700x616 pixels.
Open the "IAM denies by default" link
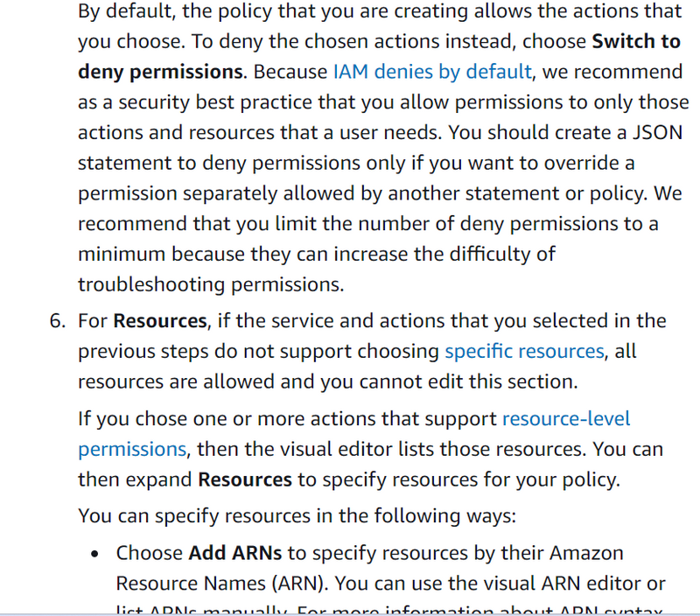tap(433, 71)
